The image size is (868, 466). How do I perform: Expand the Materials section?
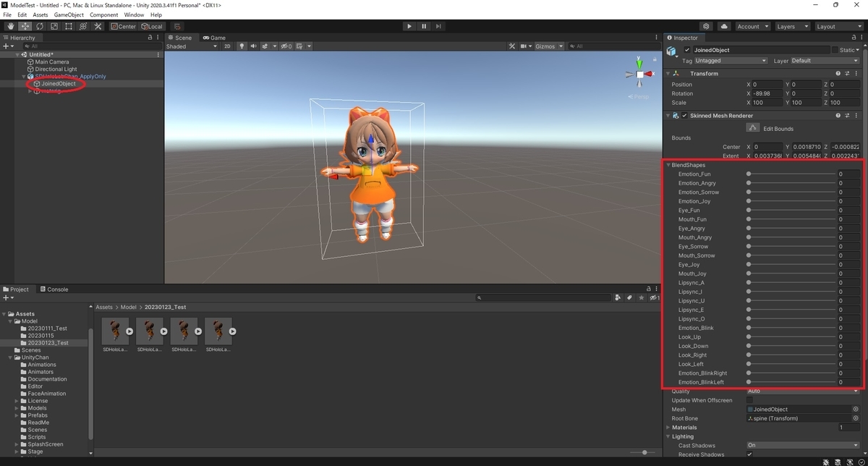click(x=668, y=428)
